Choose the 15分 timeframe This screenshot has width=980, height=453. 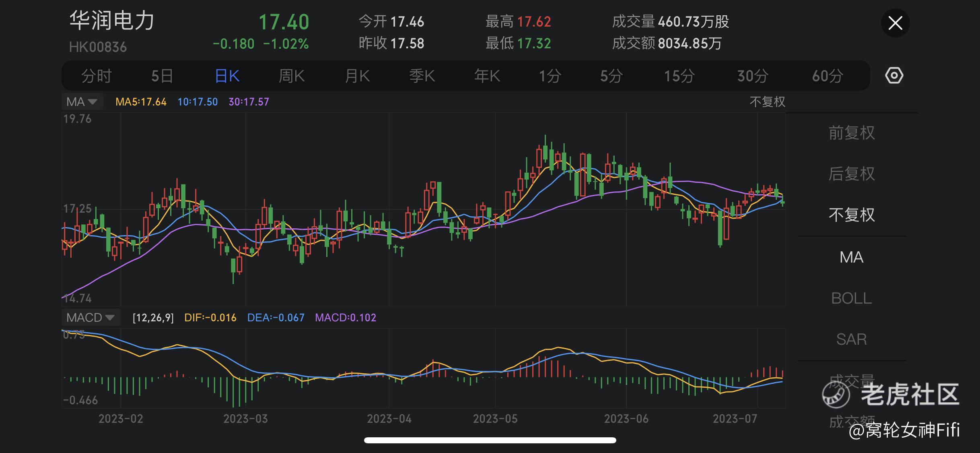point(679,76)
